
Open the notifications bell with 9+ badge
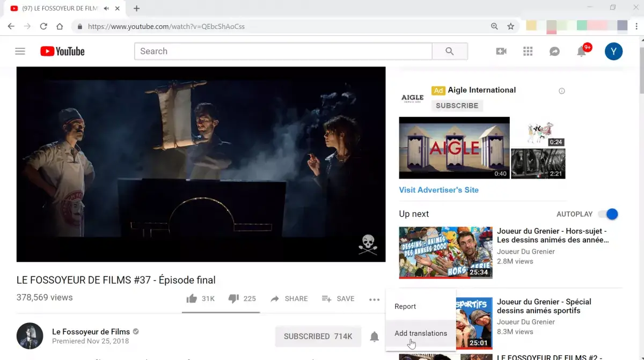click(x=582, y=52)
